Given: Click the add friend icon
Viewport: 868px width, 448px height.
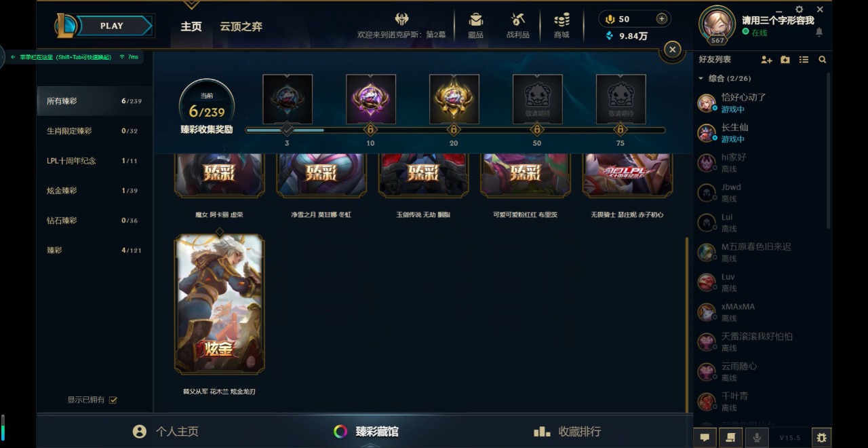Looking at the screenshot, I should [766, 60].
